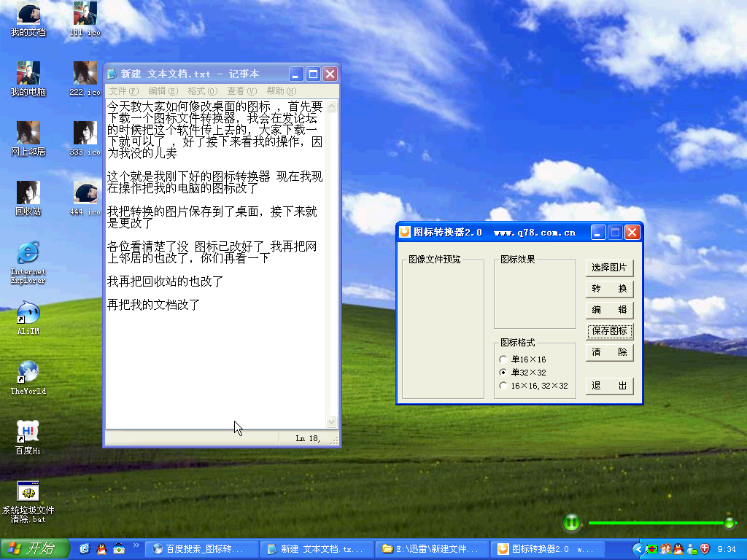747x560 pixels.
Task: Expand the quick launch overflow chevron
Action: pyautogui.click(x=136, y=545)
